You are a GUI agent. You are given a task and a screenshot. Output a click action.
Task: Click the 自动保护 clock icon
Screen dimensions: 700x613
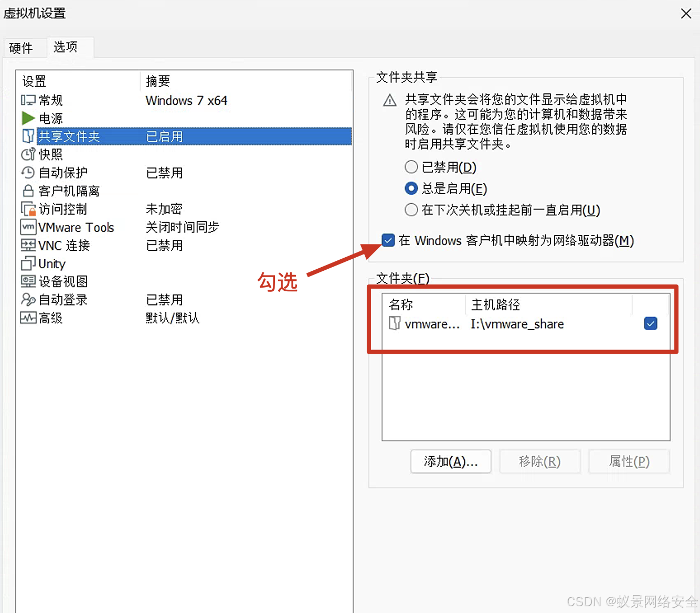point(28,172)
